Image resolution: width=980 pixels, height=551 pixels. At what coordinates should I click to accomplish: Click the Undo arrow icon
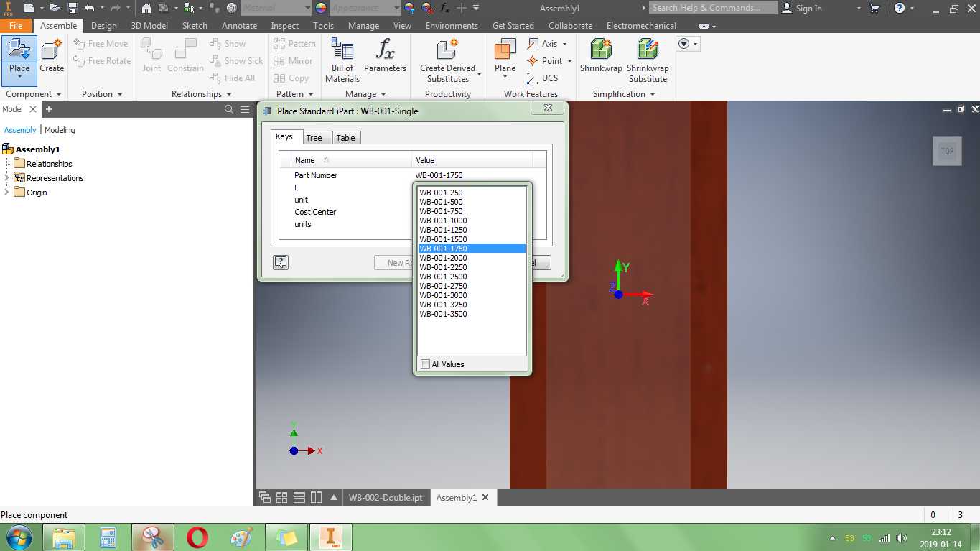point(89,8)
